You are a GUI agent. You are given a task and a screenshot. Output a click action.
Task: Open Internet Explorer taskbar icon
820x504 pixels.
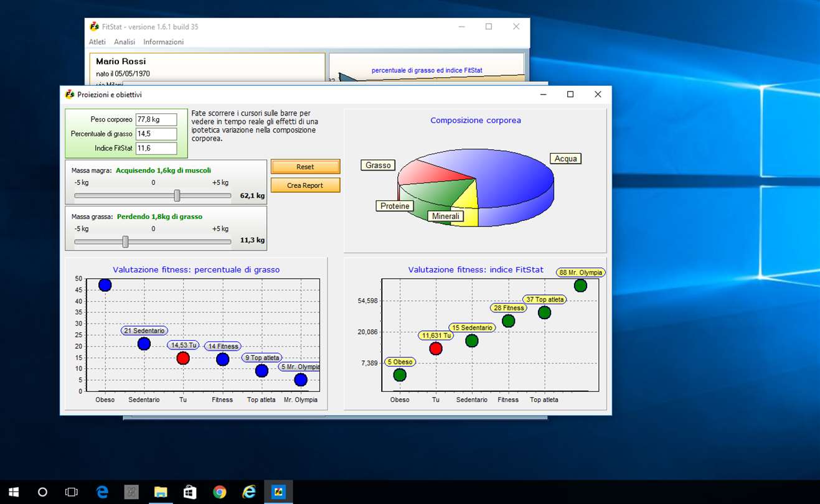click(x=249, y=492)
